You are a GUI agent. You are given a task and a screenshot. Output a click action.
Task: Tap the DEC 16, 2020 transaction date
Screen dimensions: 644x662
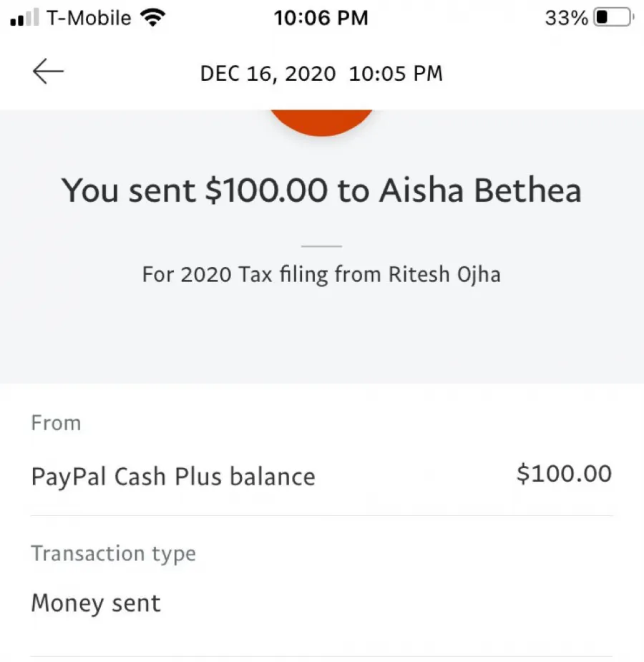point(268,73)
